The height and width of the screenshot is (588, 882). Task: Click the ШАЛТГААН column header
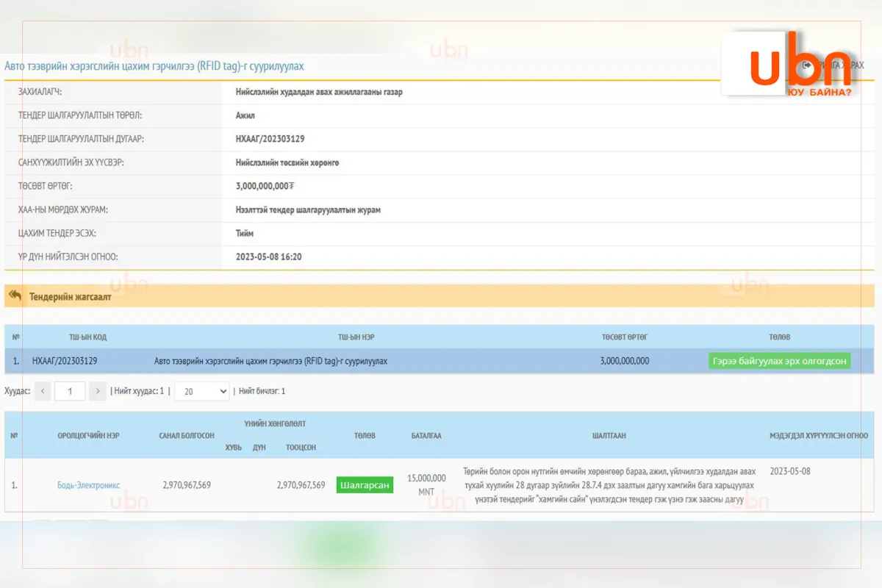[609, 435]
